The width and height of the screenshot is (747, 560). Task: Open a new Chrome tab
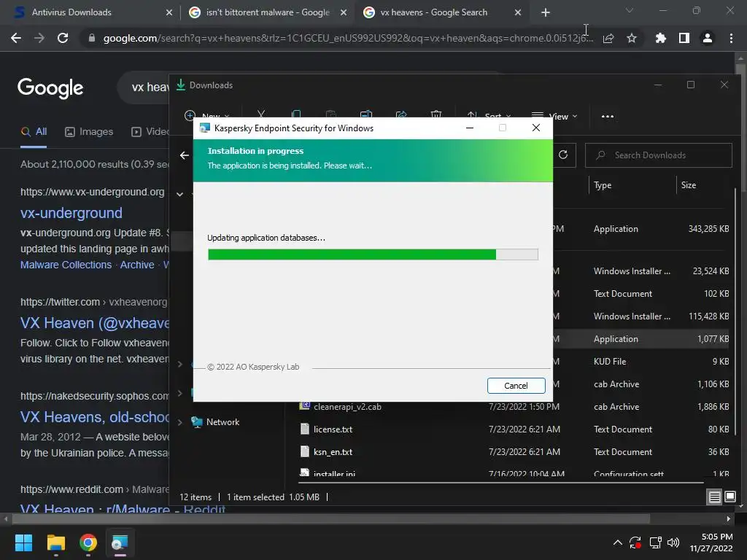(546, 12)
